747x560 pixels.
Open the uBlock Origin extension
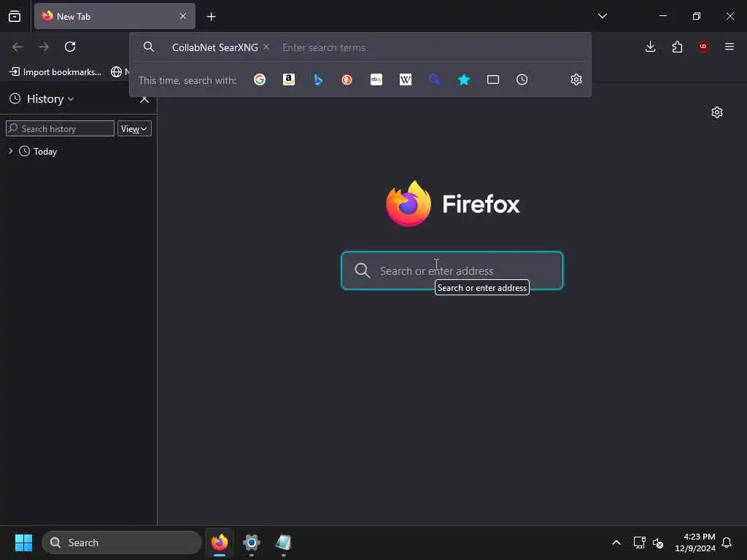703,47
